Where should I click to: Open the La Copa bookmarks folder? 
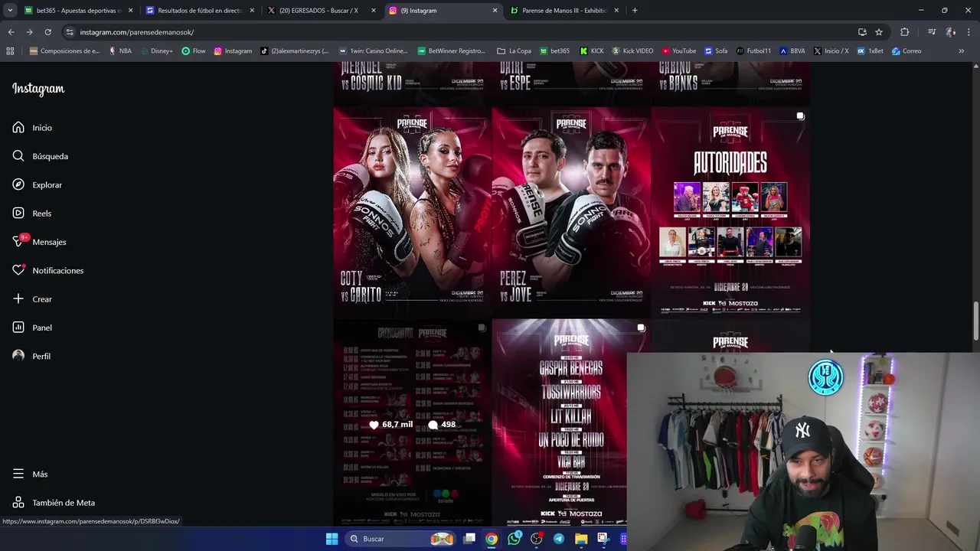[x=514, y=51]
